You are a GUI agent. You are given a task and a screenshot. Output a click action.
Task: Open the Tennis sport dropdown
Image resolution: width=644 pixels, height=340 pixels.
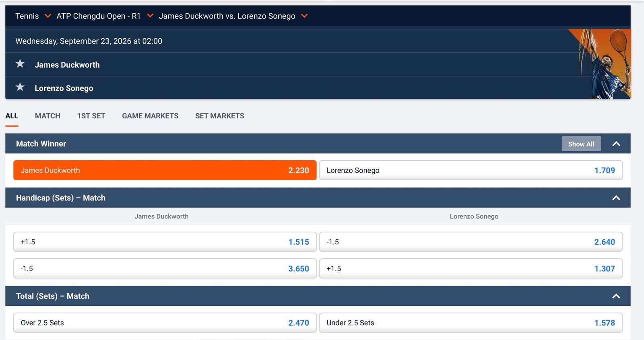point(33,16)
